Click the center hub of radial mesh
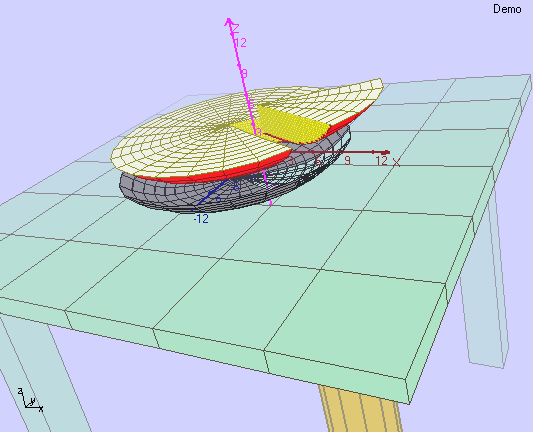 point(220,127)
